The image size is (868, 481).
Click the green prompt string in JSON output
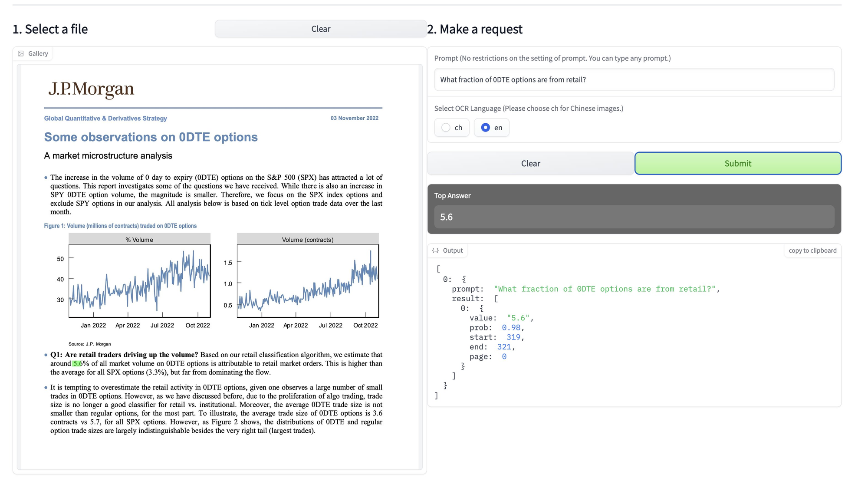coord(604,289)
